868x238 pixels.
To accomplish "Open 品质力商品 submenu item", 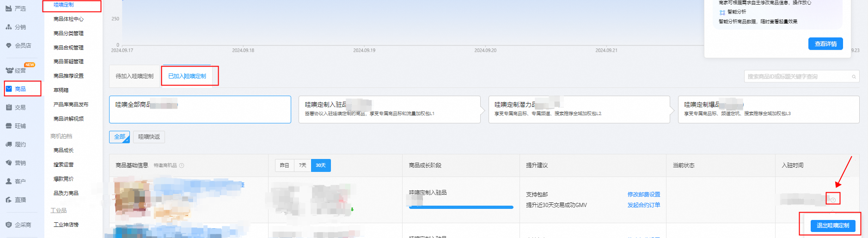I will pyautogui.click(x=66, y=193).
